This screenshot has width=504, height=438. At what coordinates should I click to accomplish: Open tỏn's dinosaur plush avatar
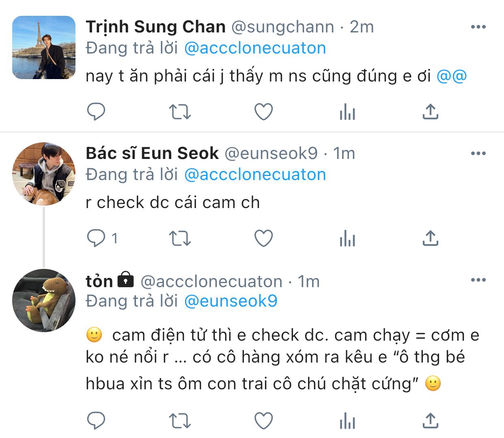[x=44, y=300]
